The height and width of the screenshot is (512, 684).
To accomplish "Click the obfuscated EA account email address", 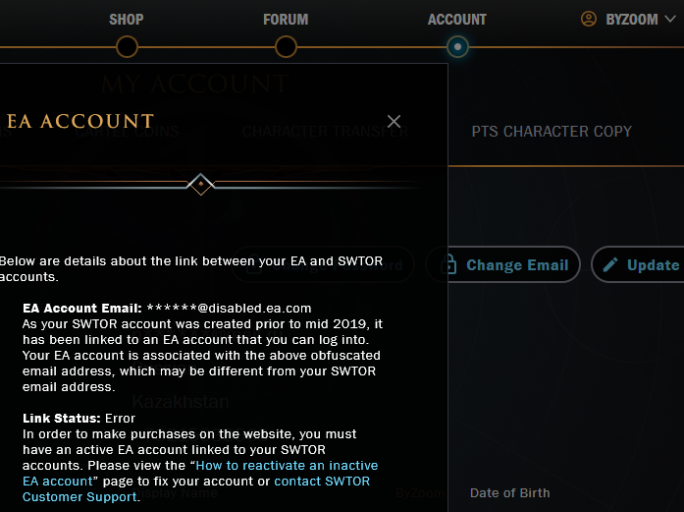I will coord(229,309).
